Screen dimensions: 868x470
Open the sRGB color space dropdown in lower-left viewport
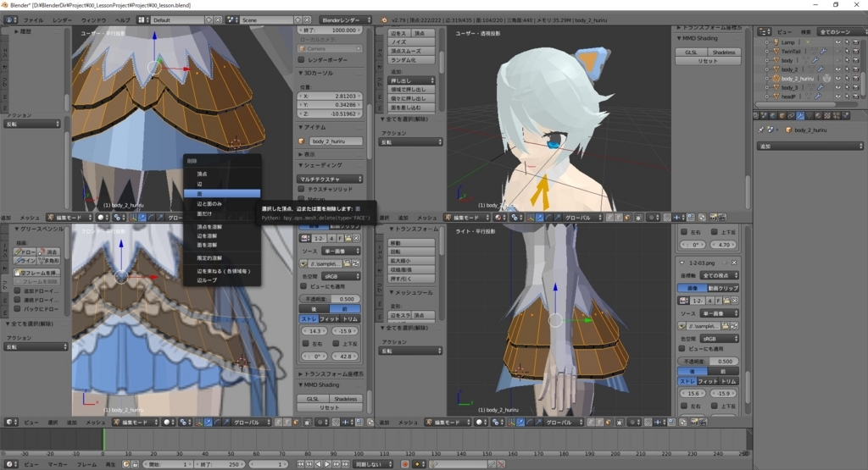tap(341, 276)
